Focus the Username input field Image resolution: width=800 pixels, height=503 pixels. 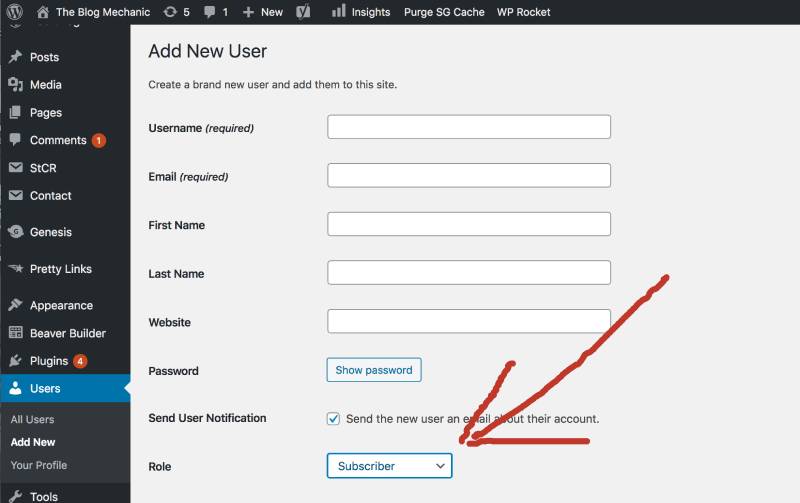(469, 127)
